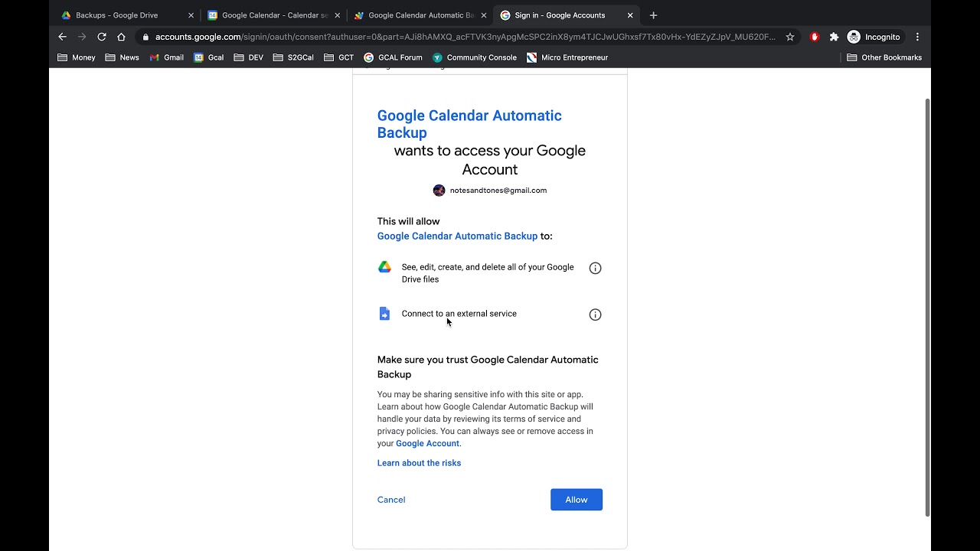Click the Google Calendar Automatic Backup title link
The height and width of the screenshot is (551, 980).
coord(469,124)
